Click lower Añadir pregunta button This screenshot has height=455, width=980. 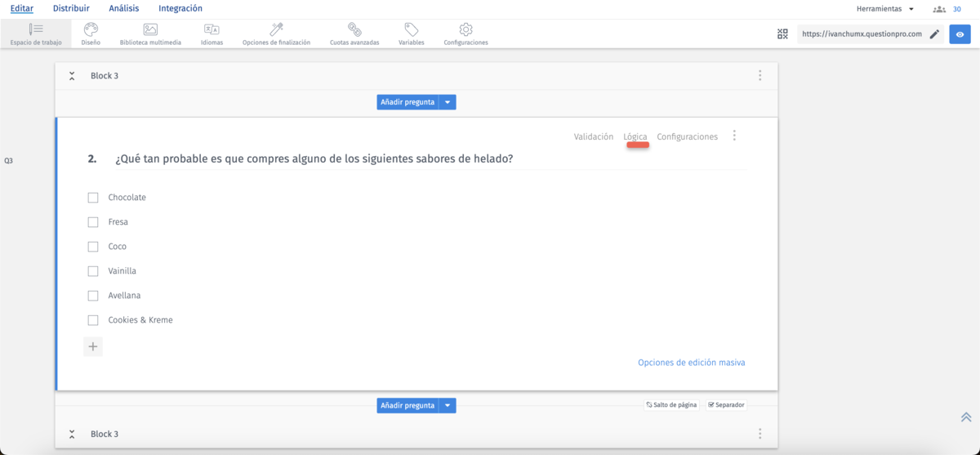point(408,405)
